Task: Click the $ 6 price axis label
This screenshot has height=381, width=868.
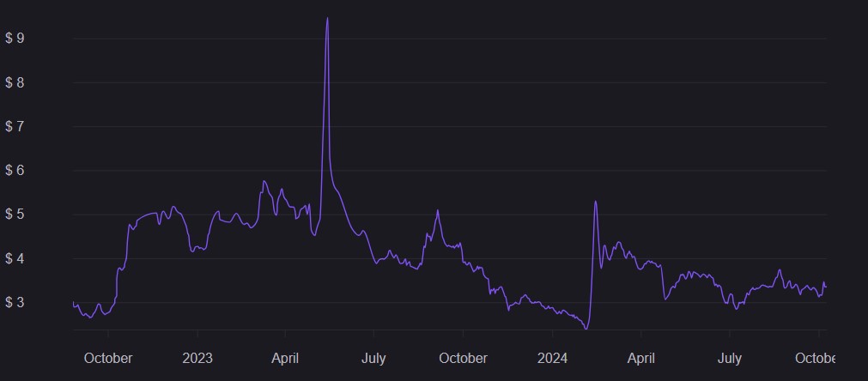Action: click(13, 170)
